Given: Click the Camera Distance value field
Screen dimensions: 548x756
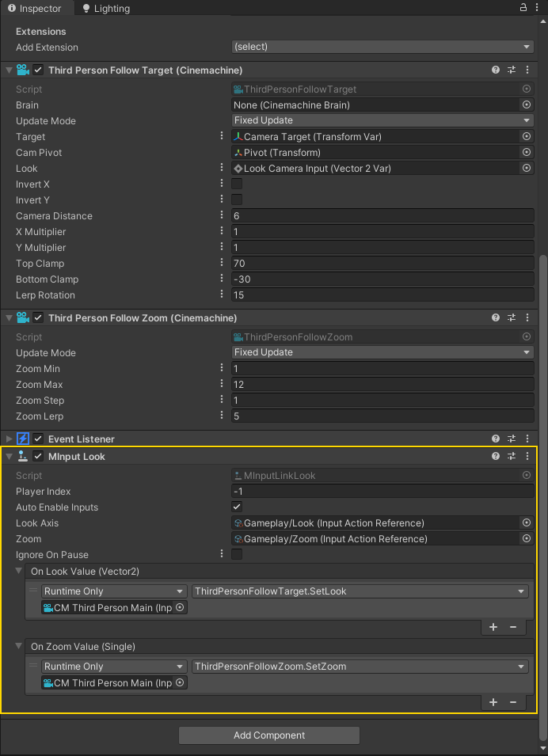Looking at the screenshot, I should click(x=382, y=216).
